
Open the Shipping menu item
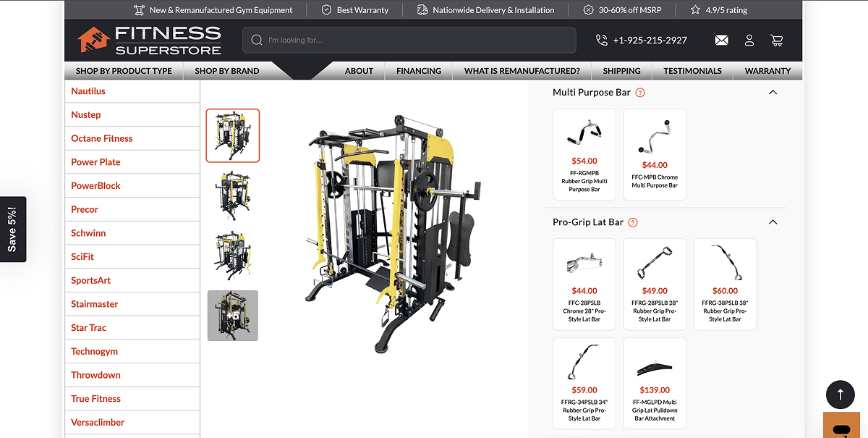pyautogui.click(x=622, y=71)
